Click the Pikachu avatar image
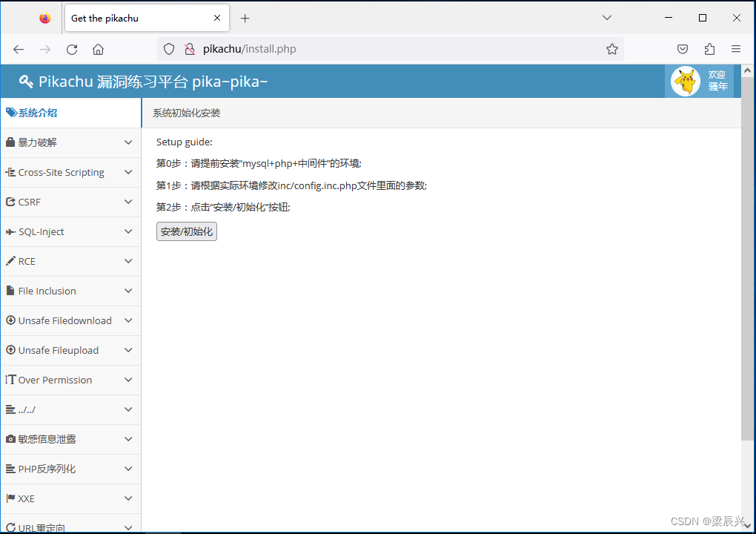The height and width of the screenshot is (534, 756). coord(686,81)
